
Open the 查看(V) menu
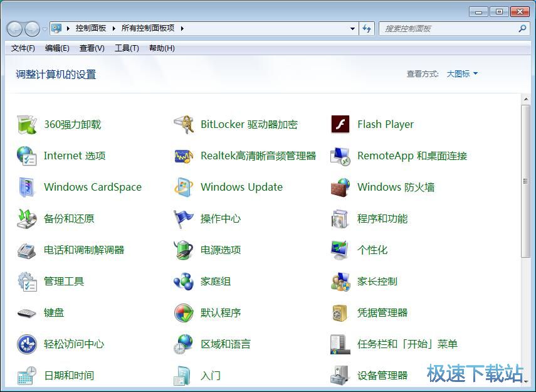[x=92, y=48]
